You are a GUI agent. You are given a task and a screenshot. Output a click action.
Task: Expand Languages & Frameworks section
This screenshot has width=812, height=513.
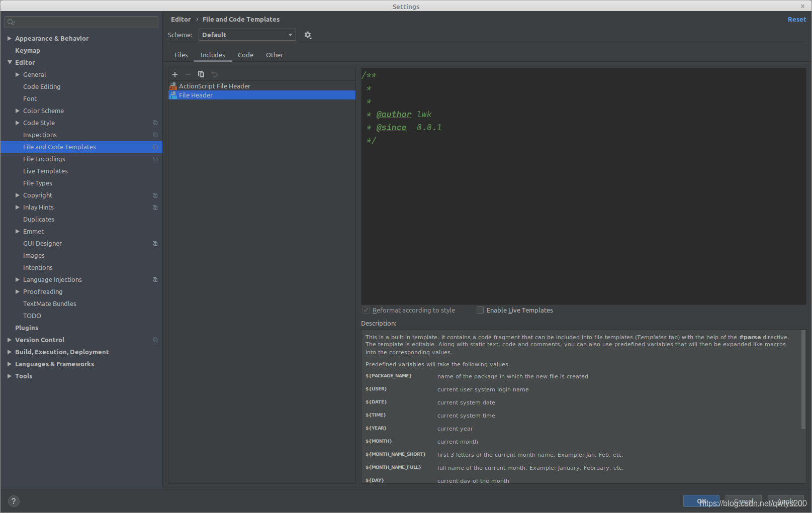[x=10, y=364]
